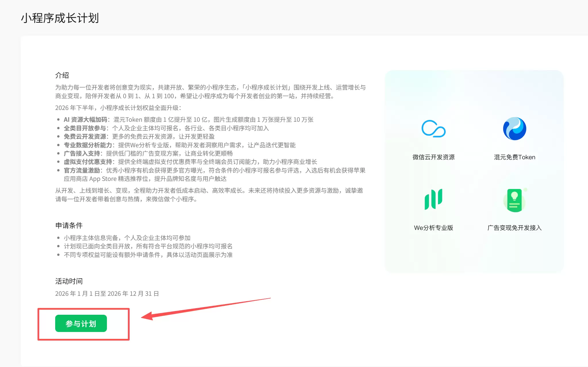Screen dimensions: 588x367
Task: Click the closing paragraph starting 从开发、上线到增长
Action: click(x=209, y=195)
